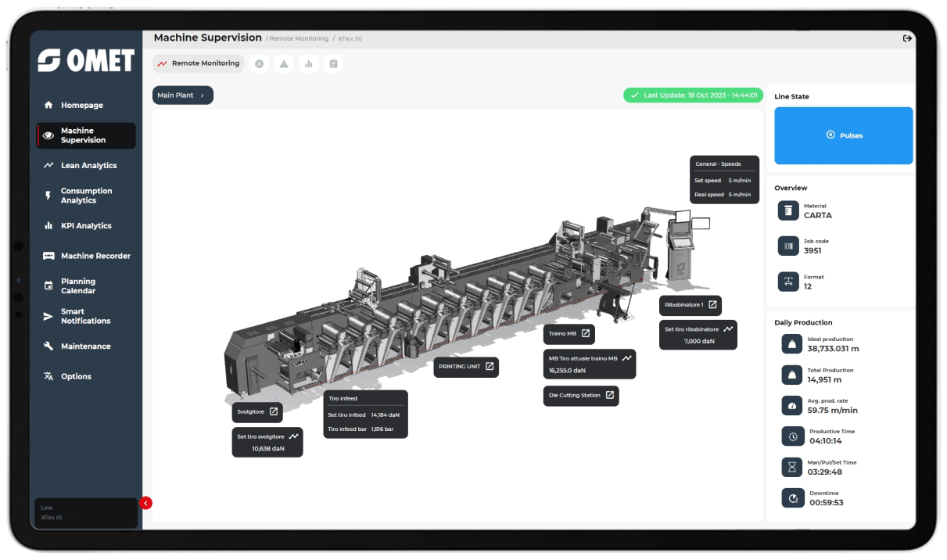Click the OMET logo
The height and width of the screenshot is (560, 947).
(86, 60)
